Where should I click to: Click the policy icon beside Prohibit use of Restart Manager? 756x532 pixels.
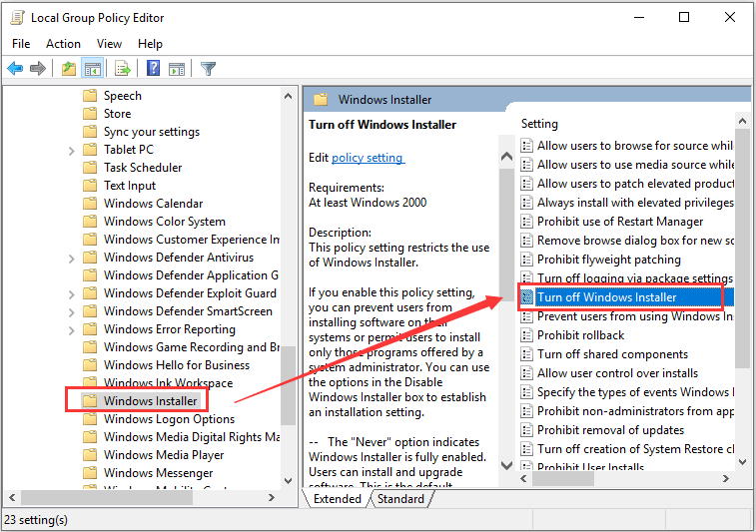[x=526, y=222]
